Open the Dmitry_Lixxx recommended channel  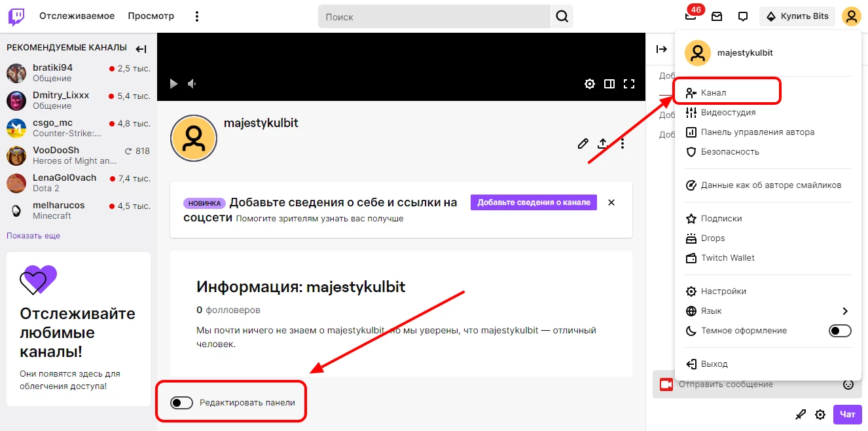pos(79,100)
